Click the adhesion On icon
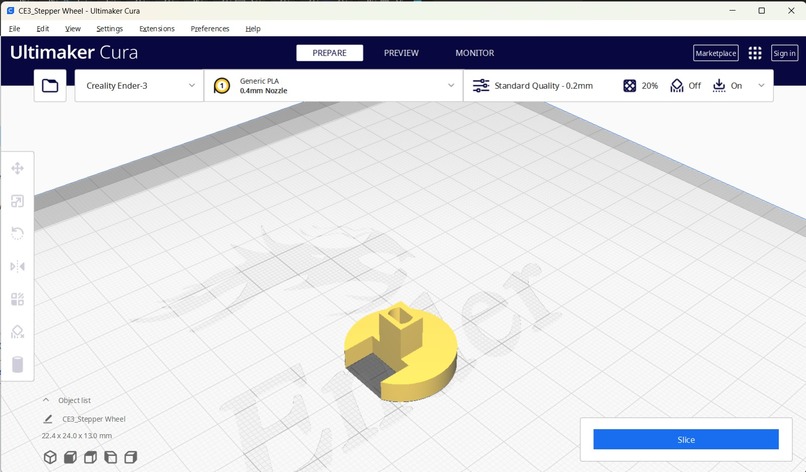 pyautogui.click(x=719, y=86)
